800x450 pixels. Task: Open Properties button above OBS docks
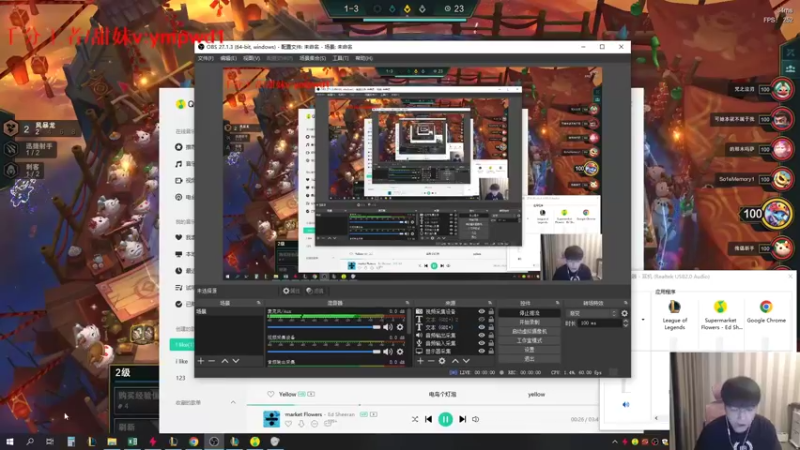pyautogui.click(x=291, y=291)
